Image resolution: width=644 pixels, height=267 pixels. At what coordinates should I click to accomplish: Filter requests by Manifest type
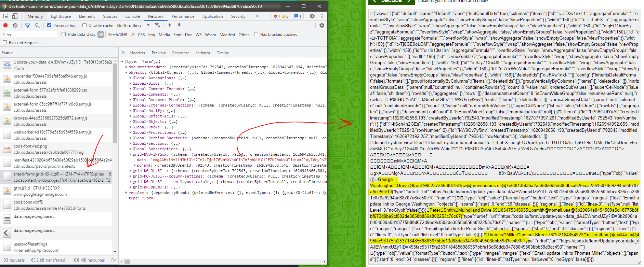pos(227,34)
